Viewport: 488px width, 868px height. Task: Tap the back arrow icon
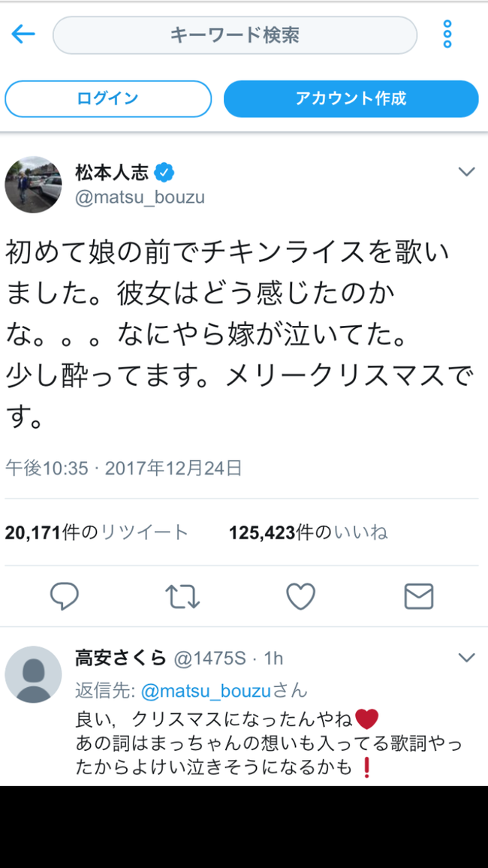(x=23, y=35)
